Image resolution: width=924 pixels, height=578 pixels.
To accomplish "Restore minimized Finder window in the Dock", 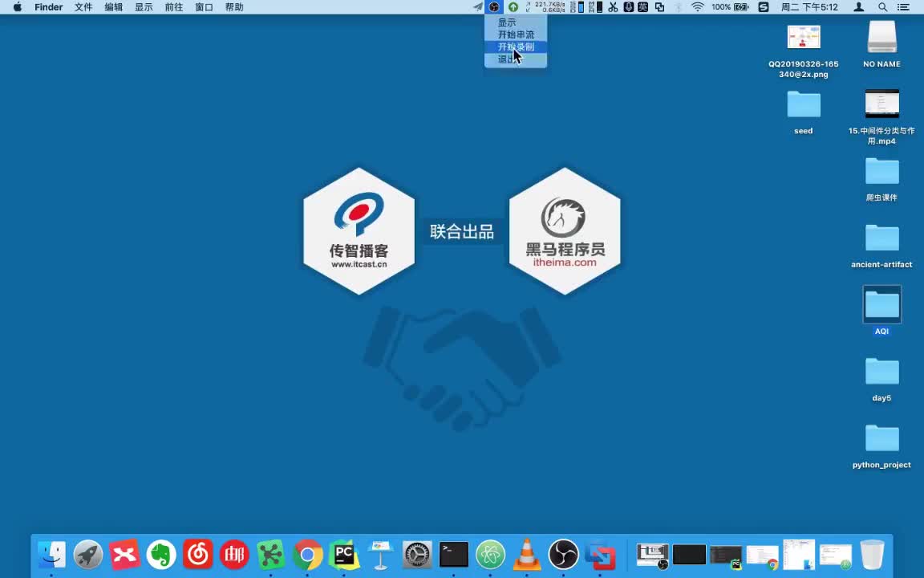I will coord(799,555).
